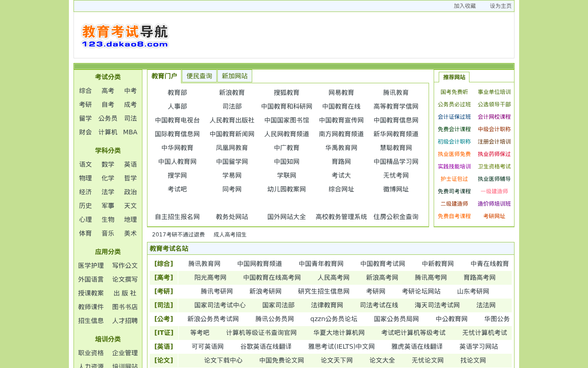Screen dimensions: 588x368
Task: Switch to the 教育门户 tab
Action: pos(164,76)
